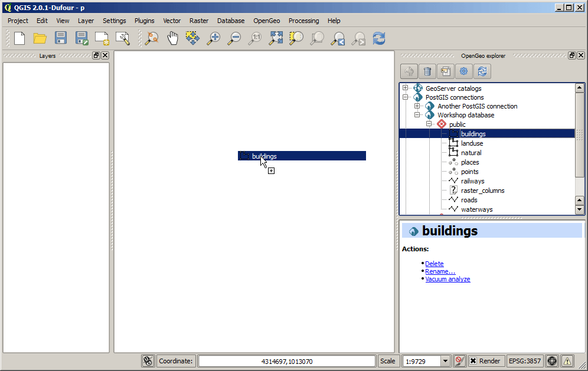Image resolution: width=588 pixels, height=371 pixels.
Task: Click the Zoom Last icon
Action: pos(338,38)
